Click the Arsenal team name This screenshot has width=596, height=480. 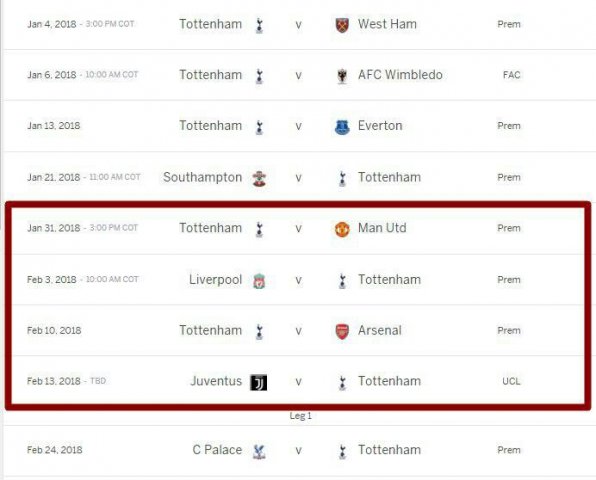click(380, 330)
